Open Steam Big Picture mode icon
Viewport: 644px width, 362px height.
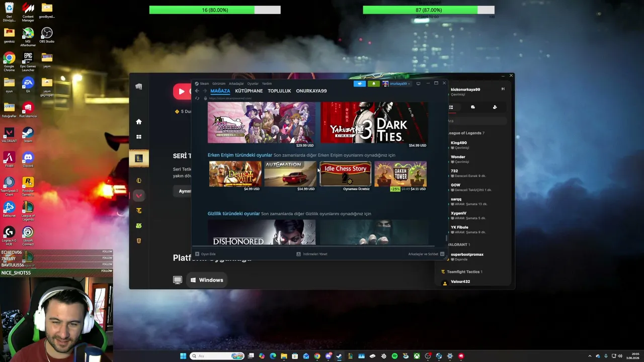point(418,83)
